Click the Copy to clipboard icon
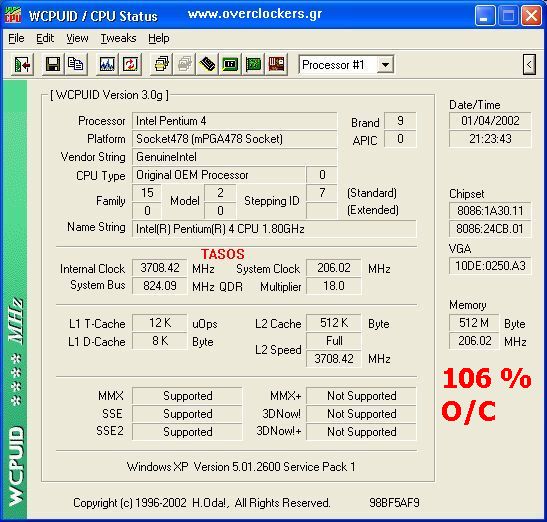 [75, 65]
